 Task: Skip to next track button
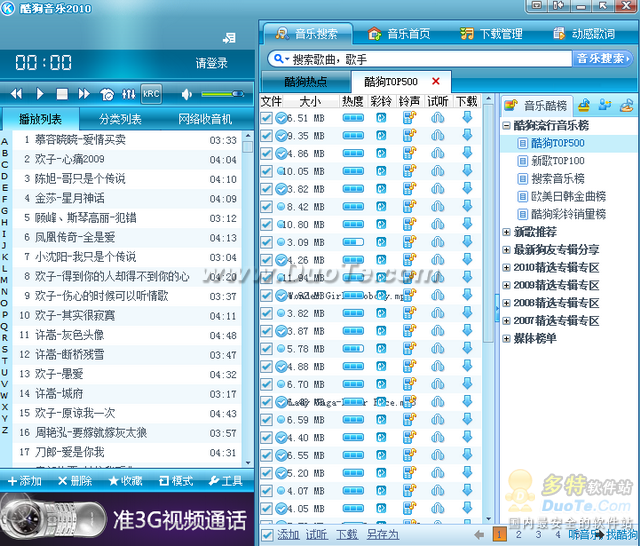coord(84,94)
